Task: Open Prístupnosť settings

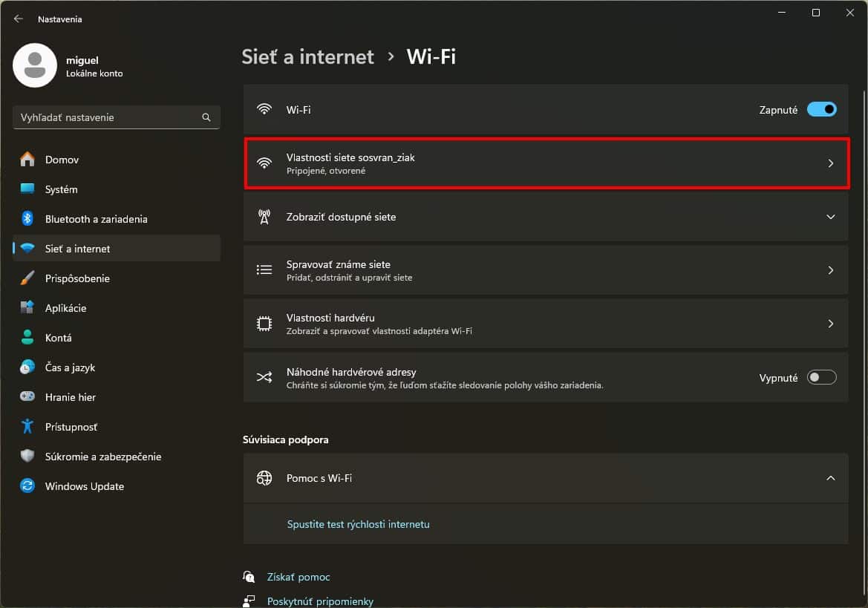Action: (117, 427)
